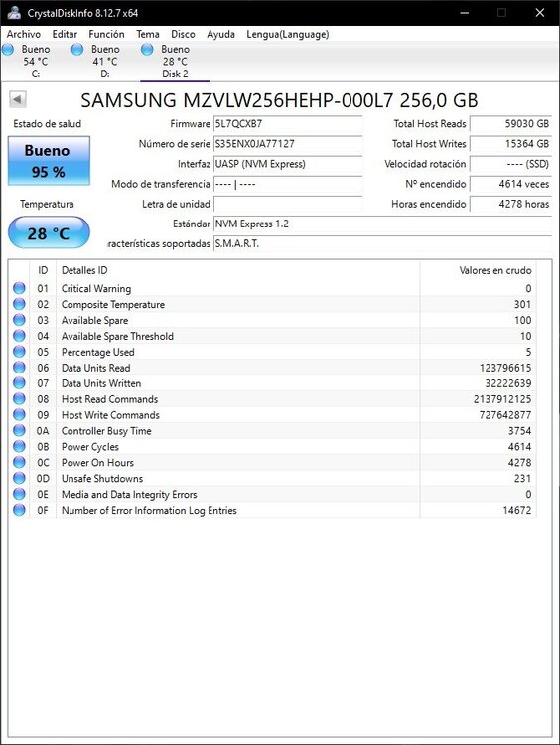The image size is (560, 745).
Task: Click the status icon for Critical Warning
Action: pyautogui.click(x=19, y=288)
